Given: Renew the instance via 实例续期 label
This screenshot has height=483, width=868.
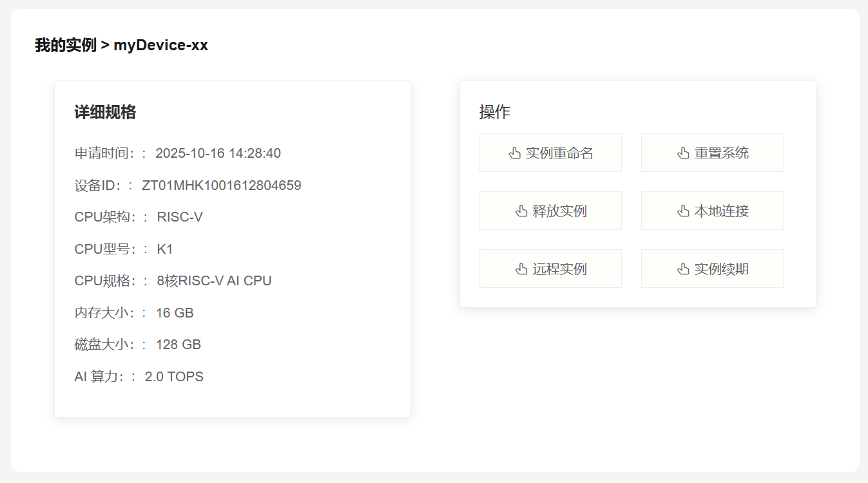Looking at the screenshot, I should click(x=722, y=269).
